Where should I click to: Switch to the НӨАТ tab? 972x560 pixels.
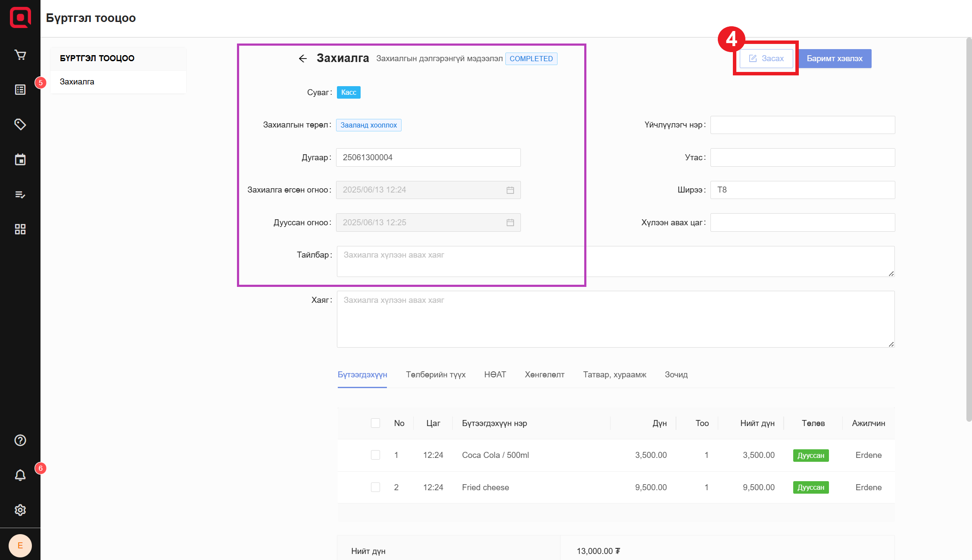point(495,375)
